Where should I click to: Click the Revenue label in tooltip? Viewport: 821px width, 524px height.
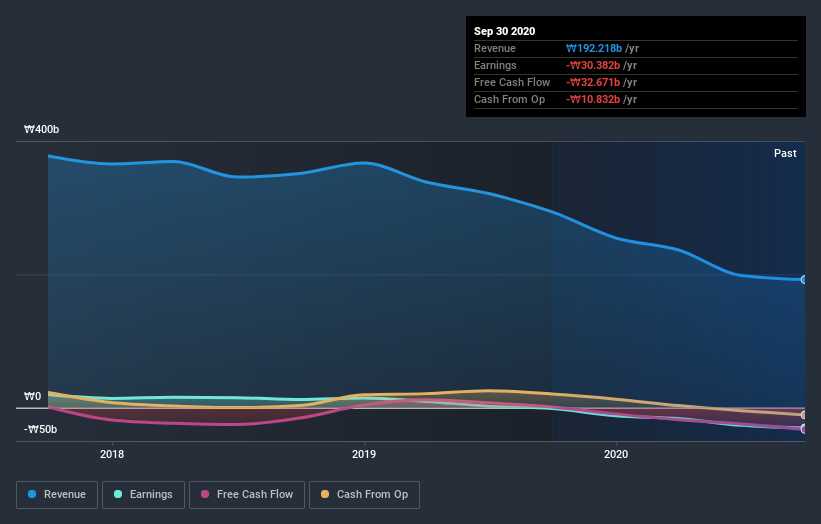[495, 48]
